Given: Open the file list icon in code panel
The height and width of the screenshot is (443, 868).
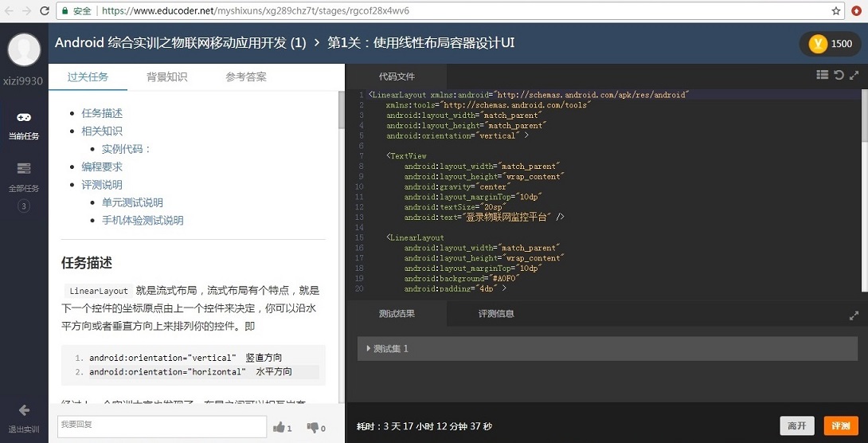Looking at the screenshot, I should click(x=823, y=75).
